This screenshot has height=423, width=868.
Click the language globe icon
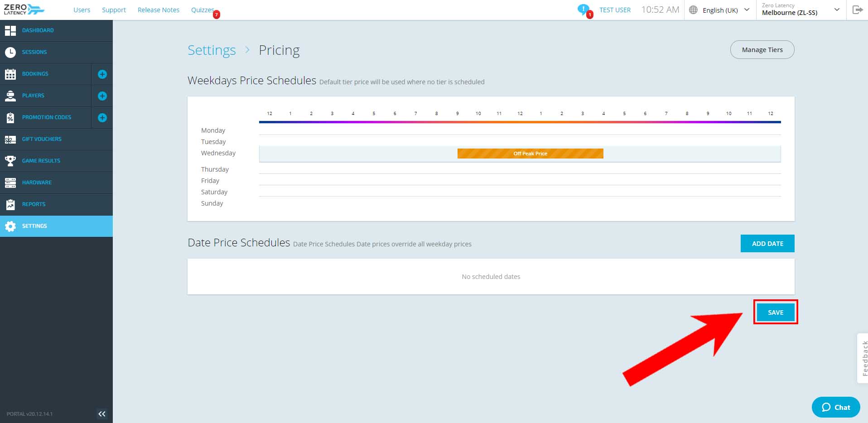693,10
